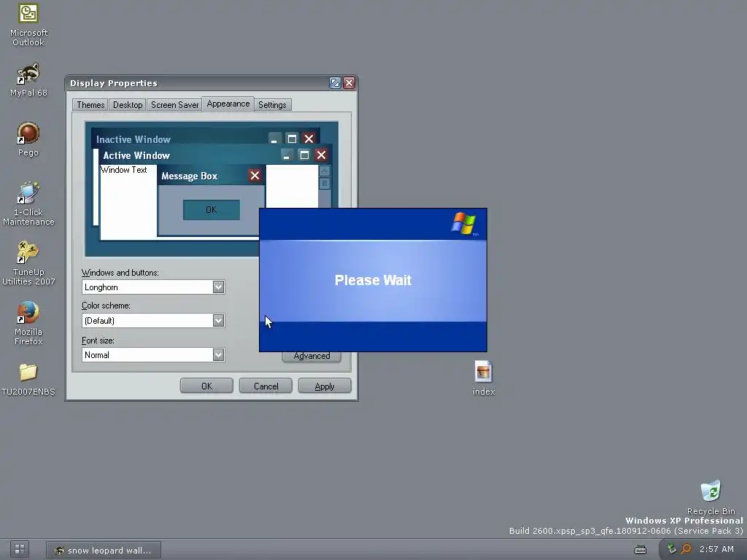Expand the Font size dropdown
The image size is (747, 560).
pyautogui.click(x=218, y=355)
